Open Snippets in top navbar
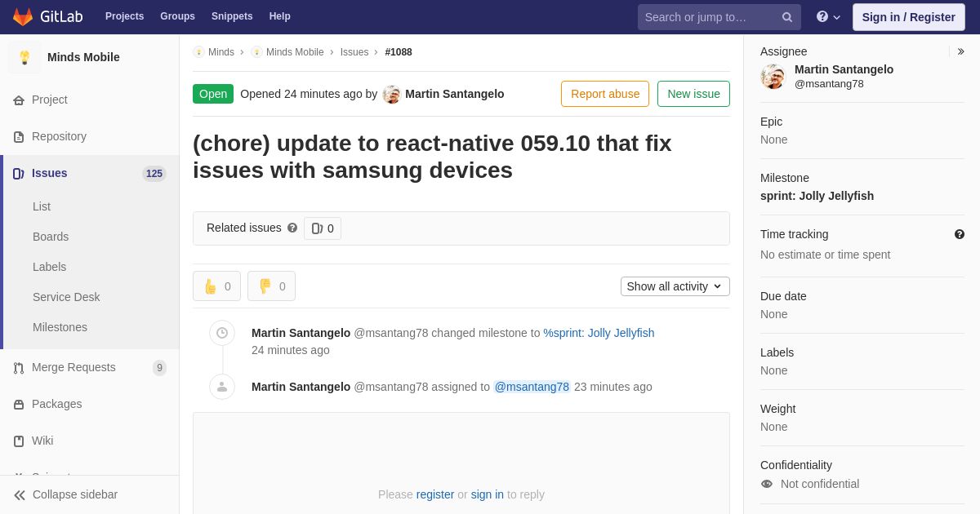 [x=232, y=16]
